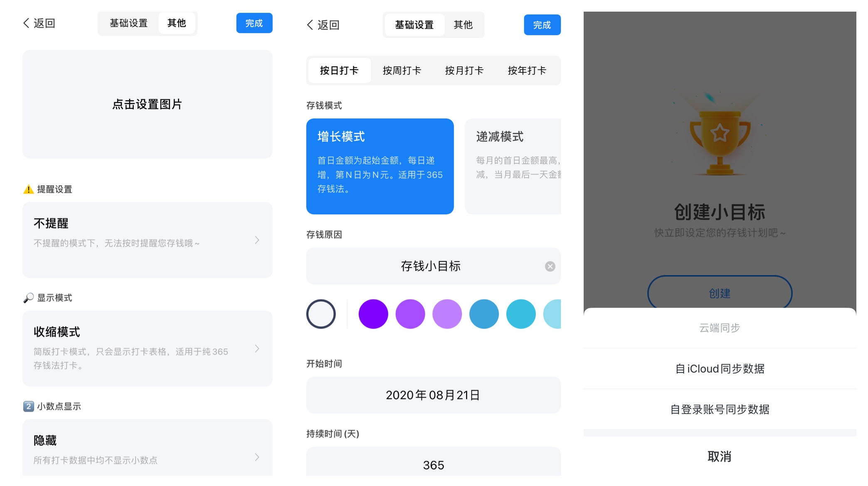Screen dimensions: 868x486
Task: Pick the purple color swatch
Action: tap(373, 314)
